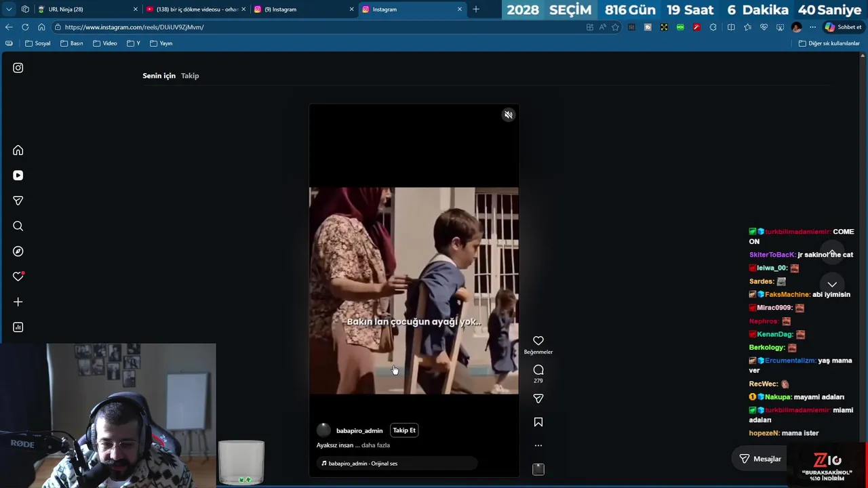
Task: Reload the current page
Action: point(25,27)
